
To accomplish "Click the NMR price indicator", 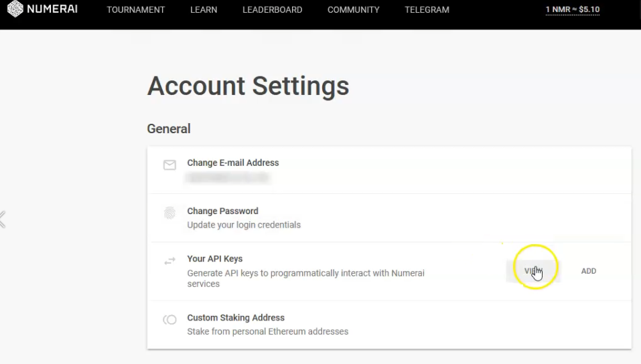I will (572, 9).
